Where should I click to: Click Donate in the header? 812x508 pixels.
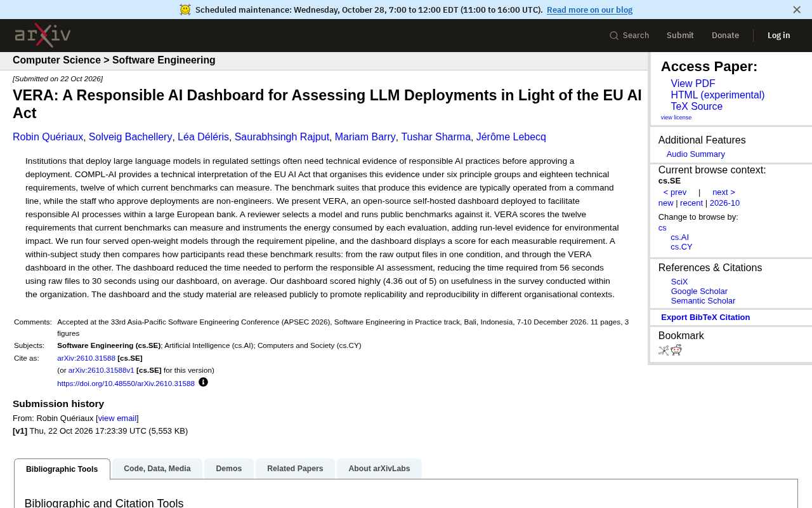pos(725,36)
